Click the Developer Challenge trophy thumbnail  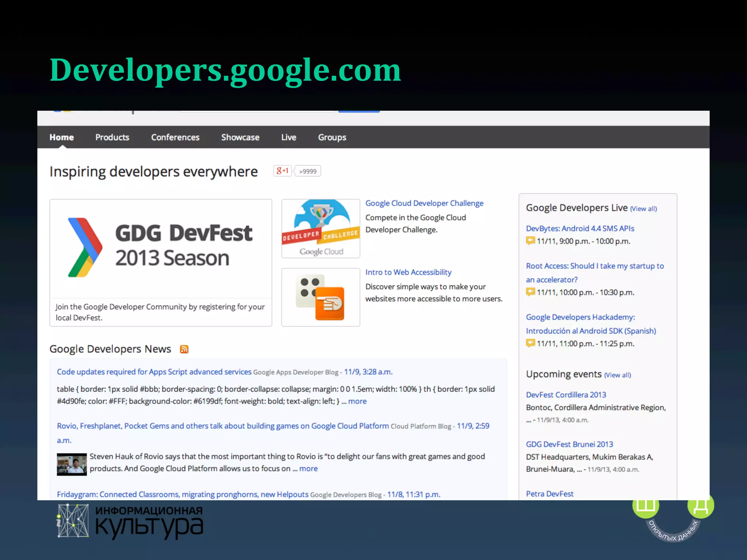[x=321, y=229]
